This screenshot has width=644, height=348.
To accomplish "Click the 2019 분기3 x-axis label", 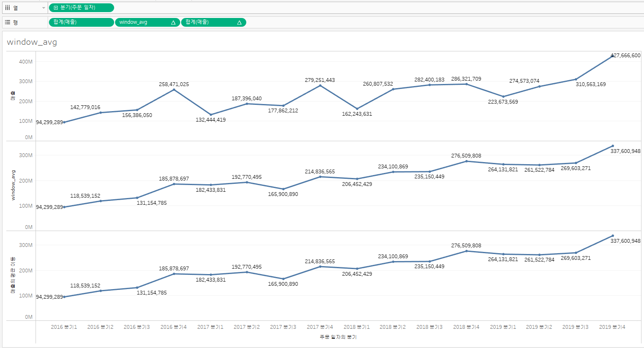I will pyautogui.click(x=575, y=327).
